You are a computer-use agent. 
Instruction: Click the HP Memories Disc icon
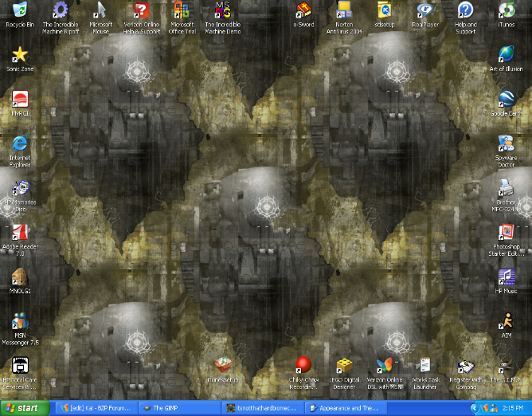pos(20,188)
